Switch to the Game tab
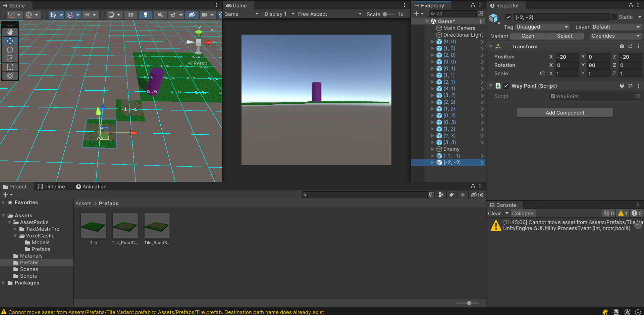The height and width of the screenshot is (315, 644). pos(236,5)
